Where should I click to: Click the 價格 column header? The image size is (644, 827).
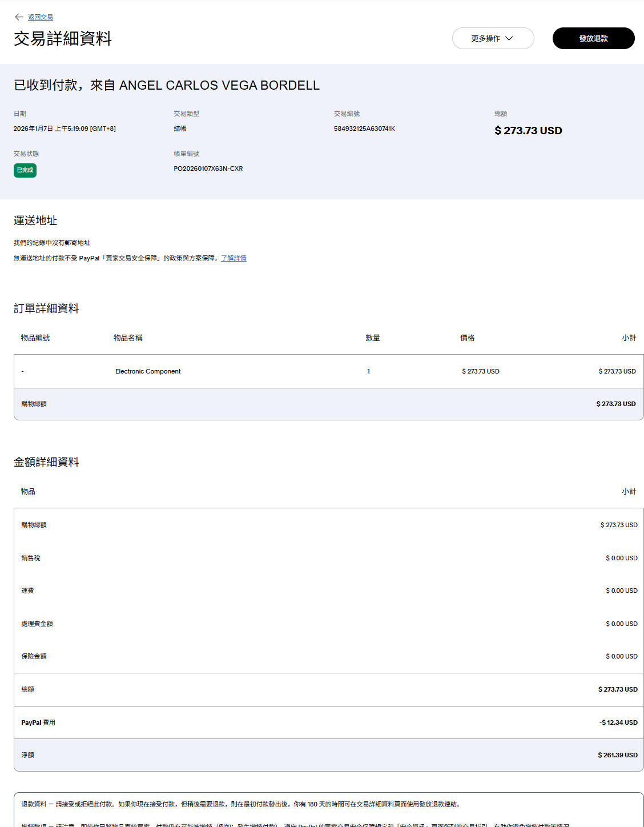click(x=467, y=338)
